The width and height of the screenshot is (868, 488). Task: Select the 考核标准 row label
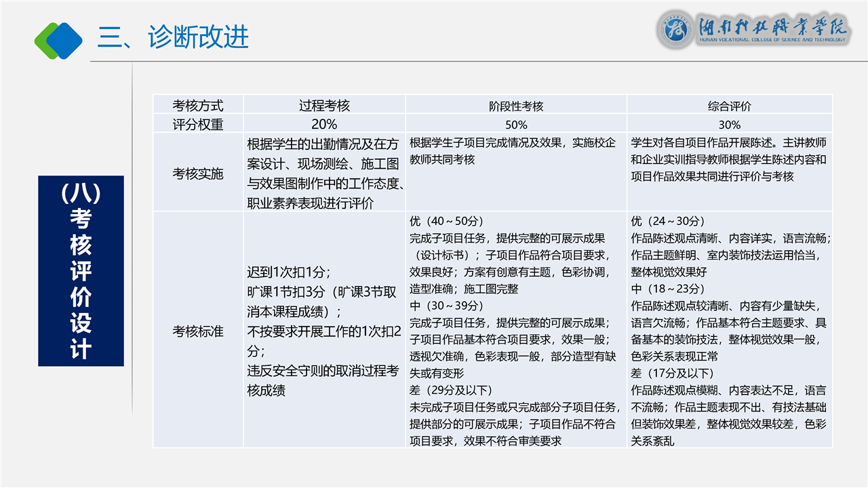198,331
